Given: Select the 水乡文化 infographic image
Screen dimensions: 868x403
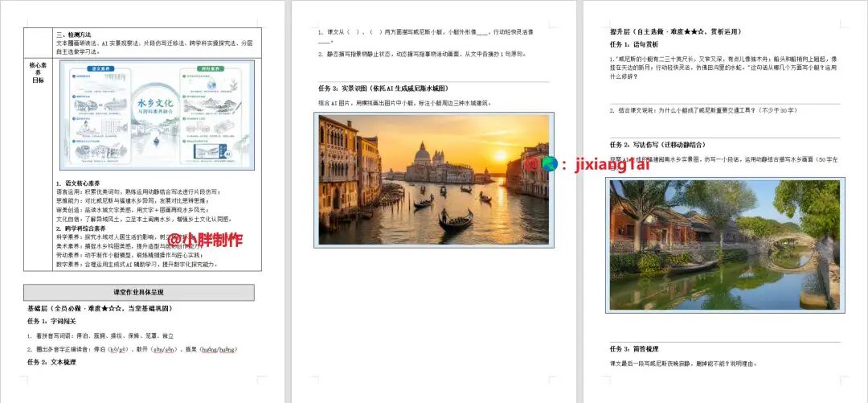Looking at the screenshot, I should click(158, 115).
